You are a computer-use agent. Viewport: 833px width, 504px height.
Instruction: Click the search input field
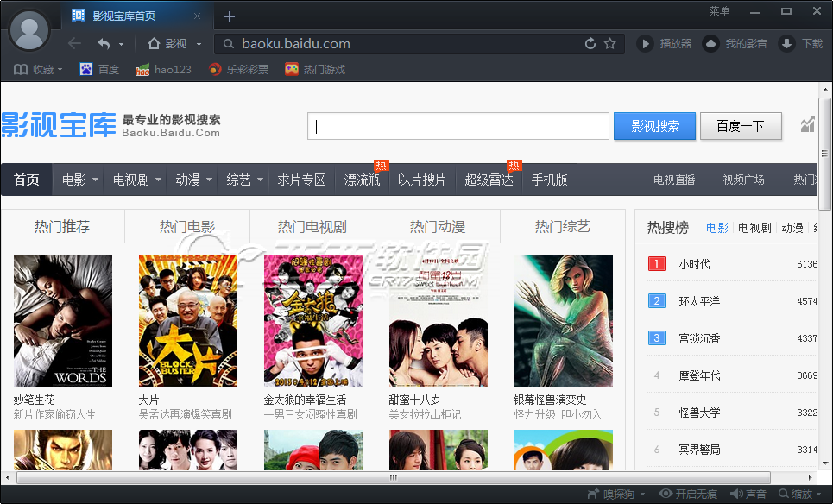pos(458,126)
